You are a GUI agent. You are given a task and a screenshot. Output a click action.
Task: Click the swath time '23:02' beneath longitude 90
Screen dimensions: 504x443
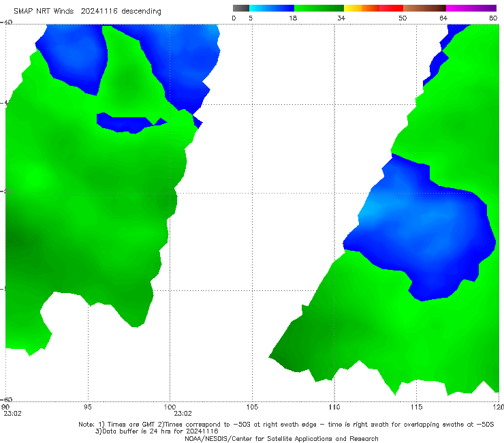(12, 414)
